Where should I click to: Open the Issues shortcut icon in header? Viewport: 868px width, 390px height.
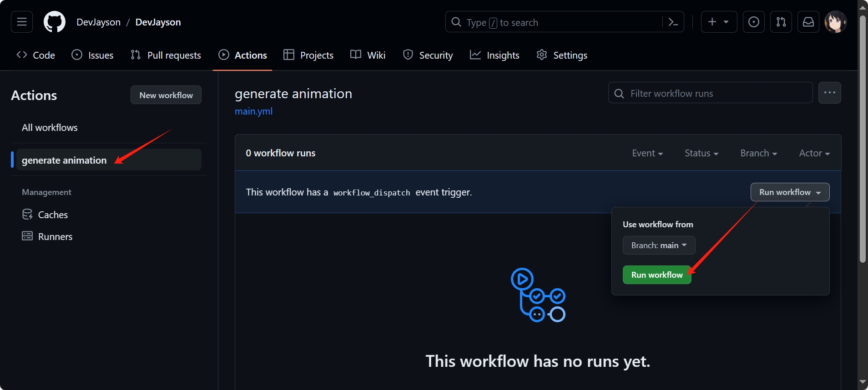tap(754, 22)
